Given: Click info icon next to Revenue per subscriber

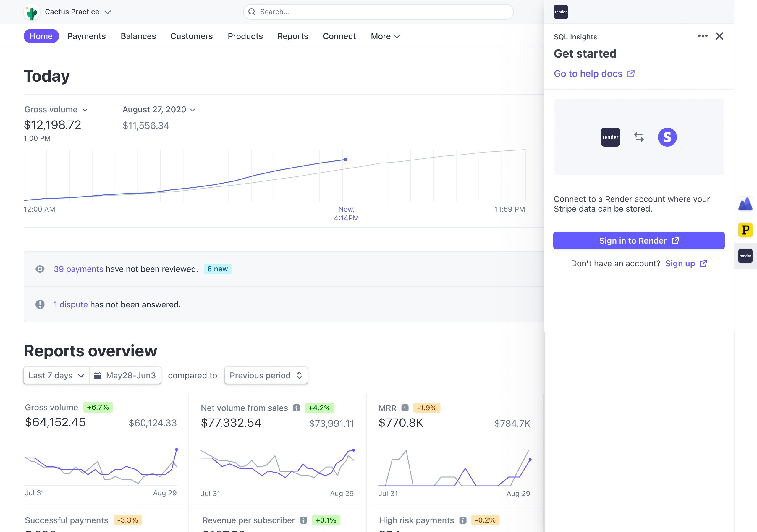Looking at the screenshot, I should [304, 520].
